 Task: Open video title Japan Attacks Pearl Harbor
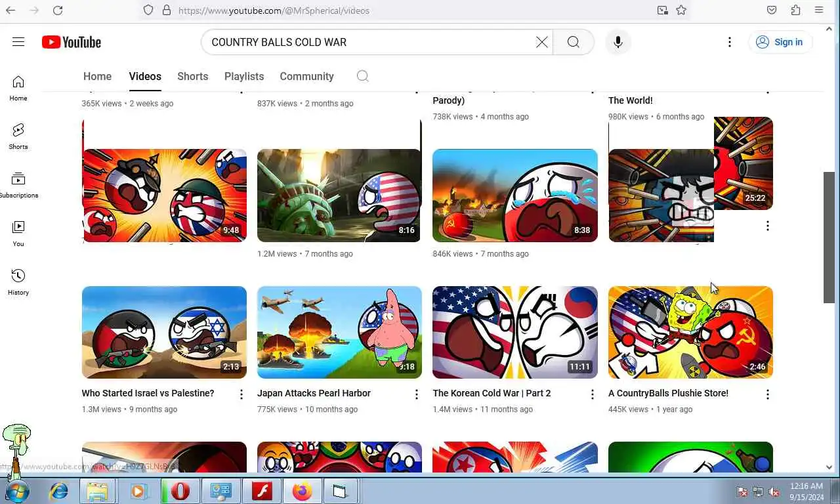tap(314, 393)
